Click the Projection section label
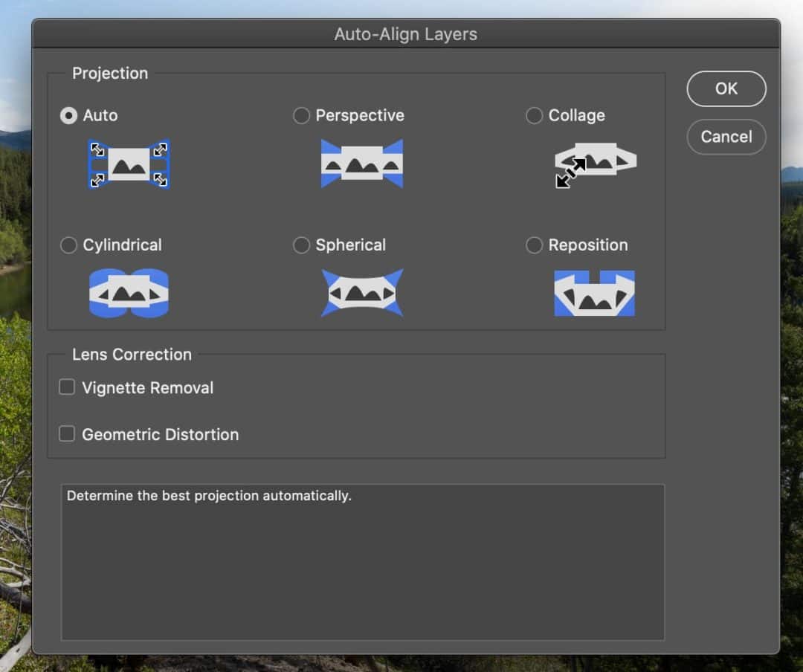The image size is (803, 672). pos(110,73)
